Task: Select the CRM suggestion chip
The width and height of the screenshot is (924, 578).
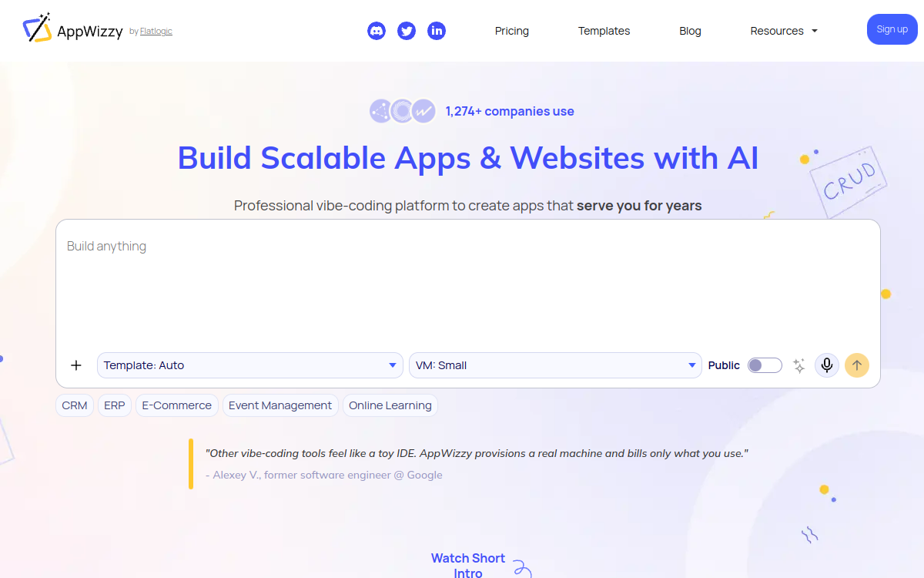Action: pos(75,405)
